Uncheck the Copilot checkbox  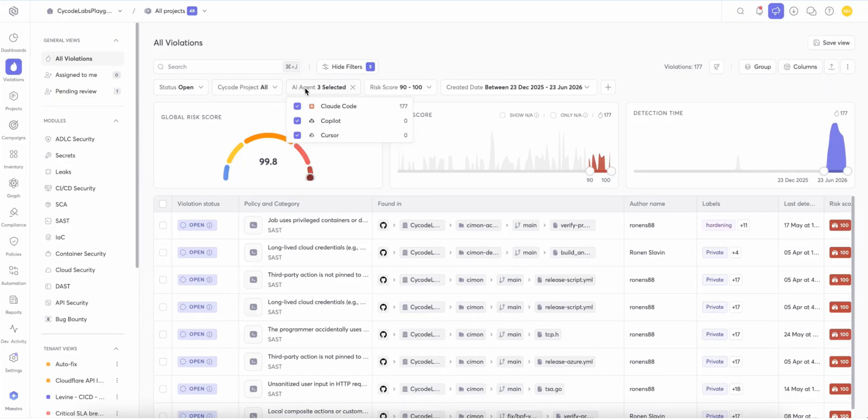point(297,121)
